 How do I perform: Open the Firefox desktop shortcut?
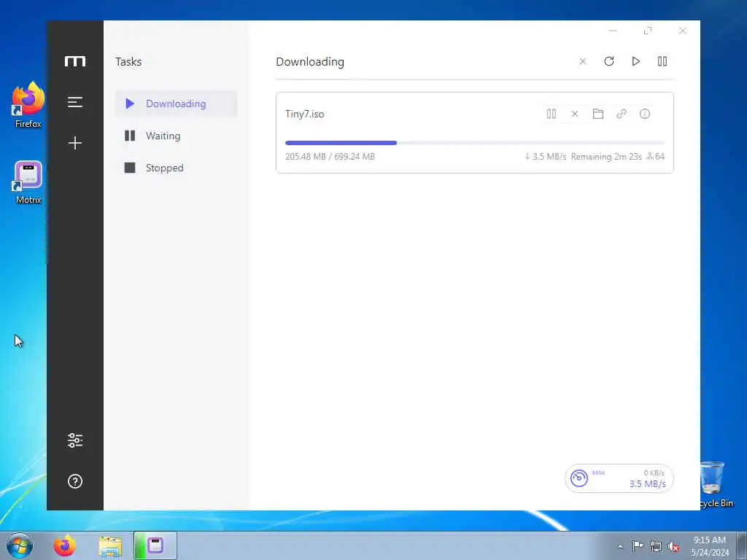pyautogui.click(x=28, y=105)
